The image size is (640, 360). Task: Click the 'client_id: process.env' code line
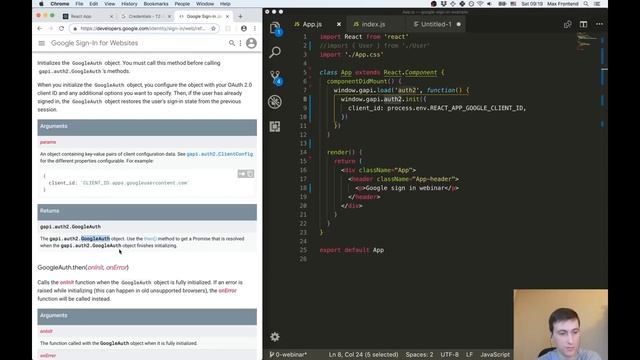(x=437, y=108)
